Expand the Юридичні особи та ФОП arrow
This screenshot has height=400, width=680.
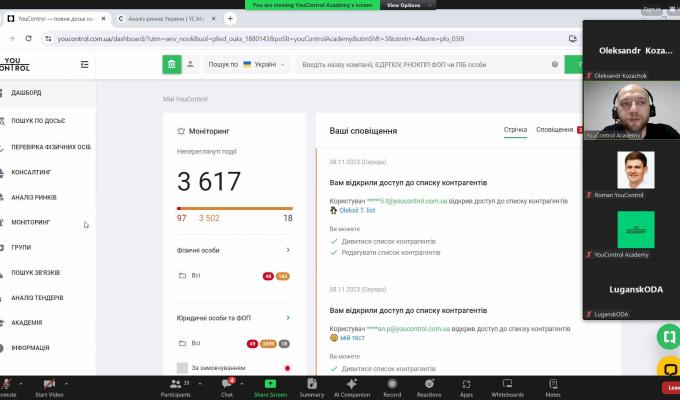tap(288, 318)
